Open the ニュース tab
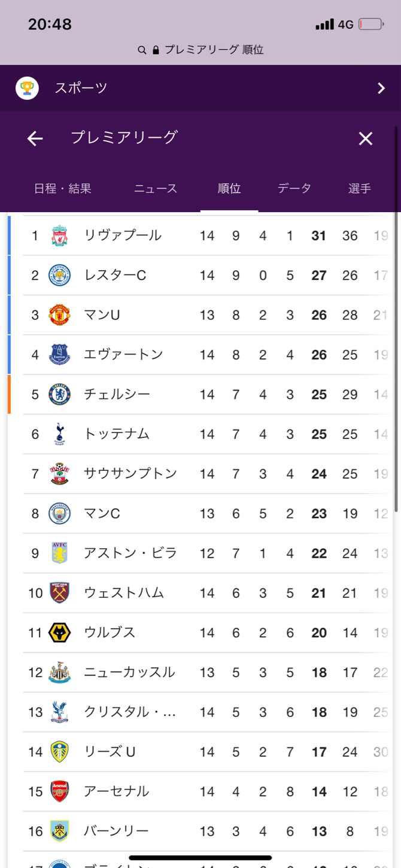The image size is (401, 868). click(x=156, y=189)
